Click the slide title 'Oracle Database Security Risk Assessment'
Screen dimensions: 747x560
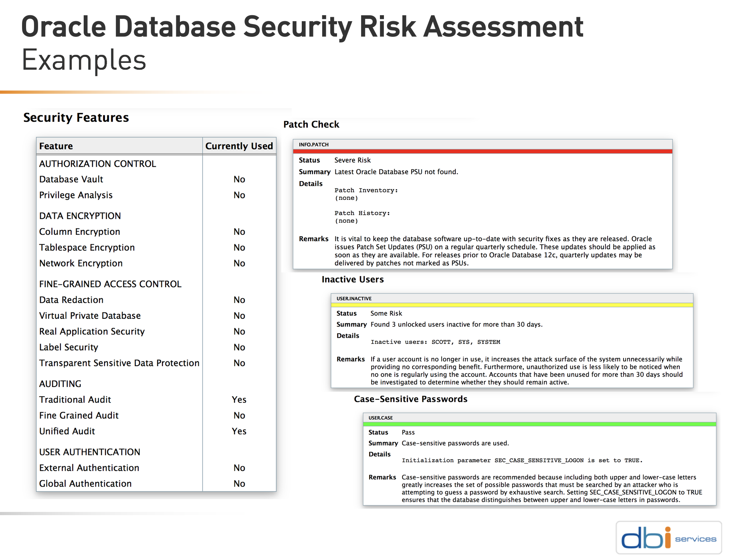point(303,27)
